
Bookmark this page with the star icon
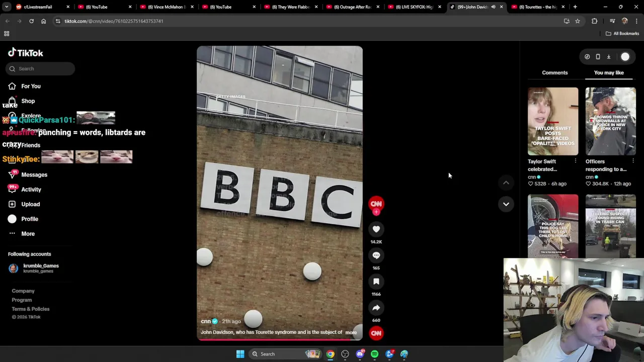pos(578,21)
